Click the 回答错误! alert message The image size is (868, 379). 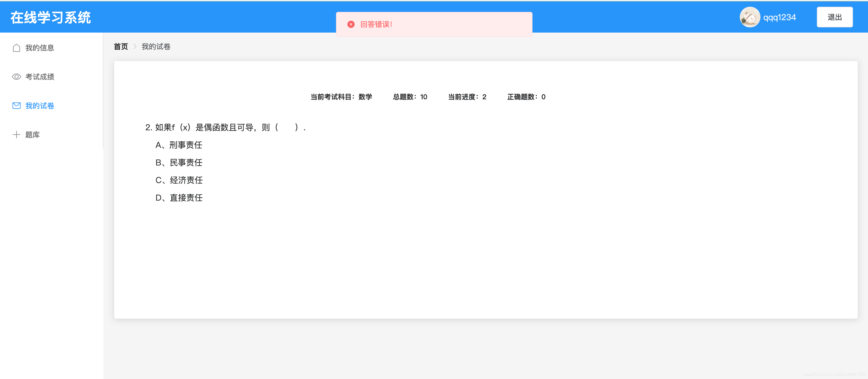[x=376, y=24]
